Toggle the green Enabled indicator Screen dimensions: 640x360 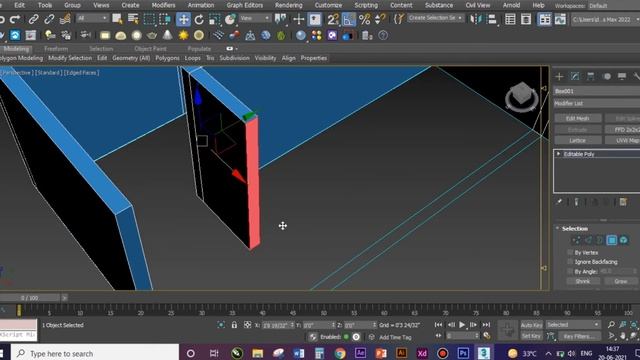(346, 337)
